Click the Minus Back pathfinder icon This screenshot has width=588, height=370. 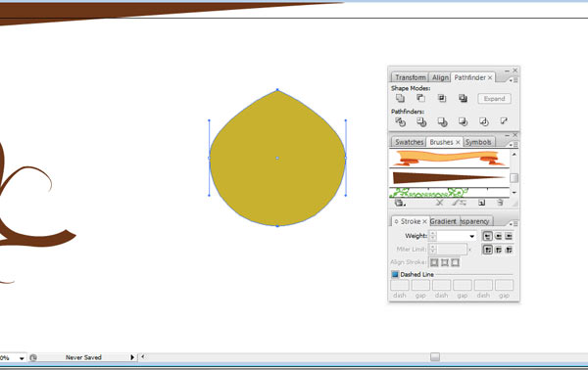pyautogui.click(x=504, y=121)
